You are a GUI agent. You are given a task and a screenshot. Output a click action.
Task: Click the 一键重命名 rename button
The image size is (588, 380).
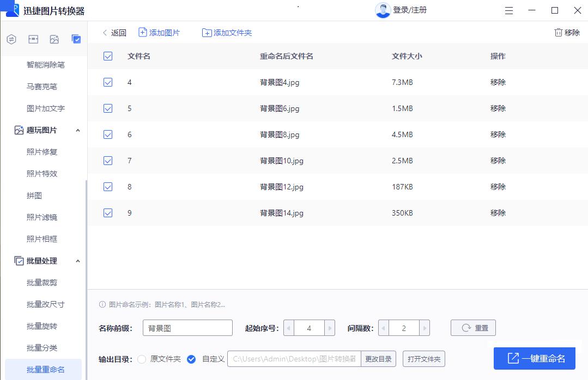click(535, 358)
